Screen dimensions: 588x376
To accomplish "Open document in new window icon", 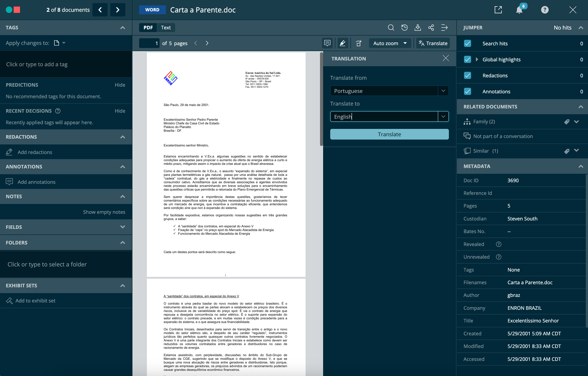I will [x=498, y=10].
